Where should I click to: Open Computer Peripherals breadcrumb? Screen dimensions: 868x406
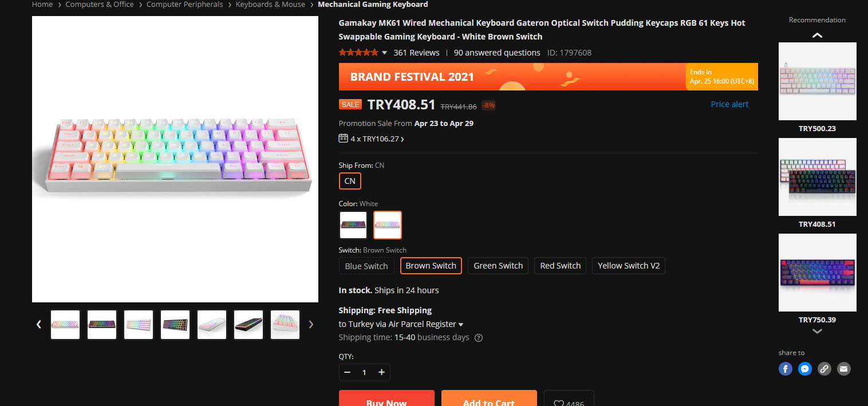point(185,5)
